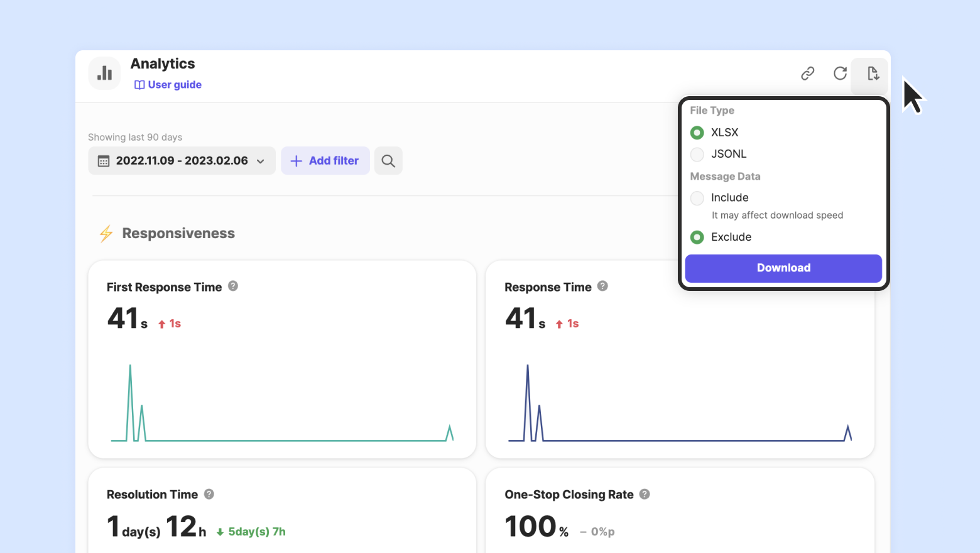Viewport: 980px width, 553px height.
Task: Click First Response Time help icon
Action: tap(233, 286)
